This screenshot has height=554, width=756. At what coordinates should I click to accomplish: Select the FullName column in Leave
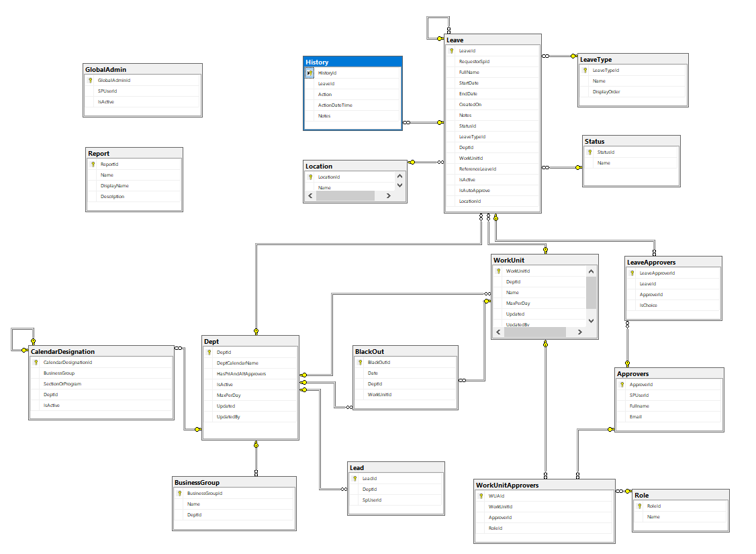point(470,72)
